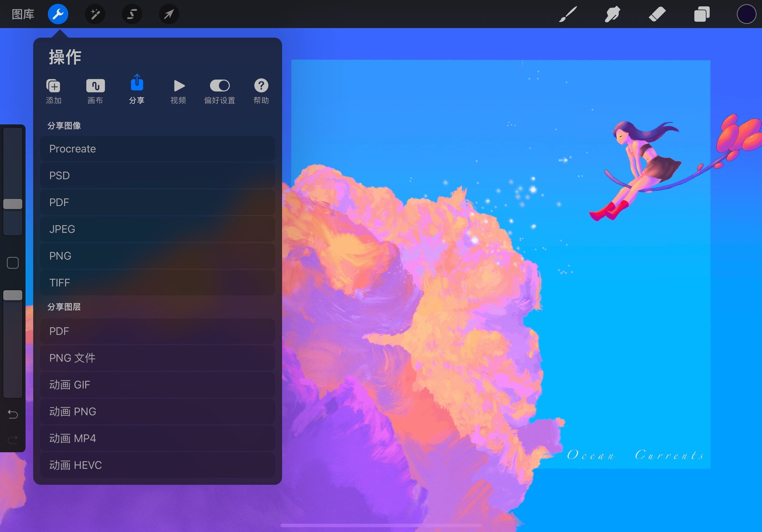This screenshot has width=762, height=532.
Task: Switch to the 添加 tab
Action: coord(53,91)
